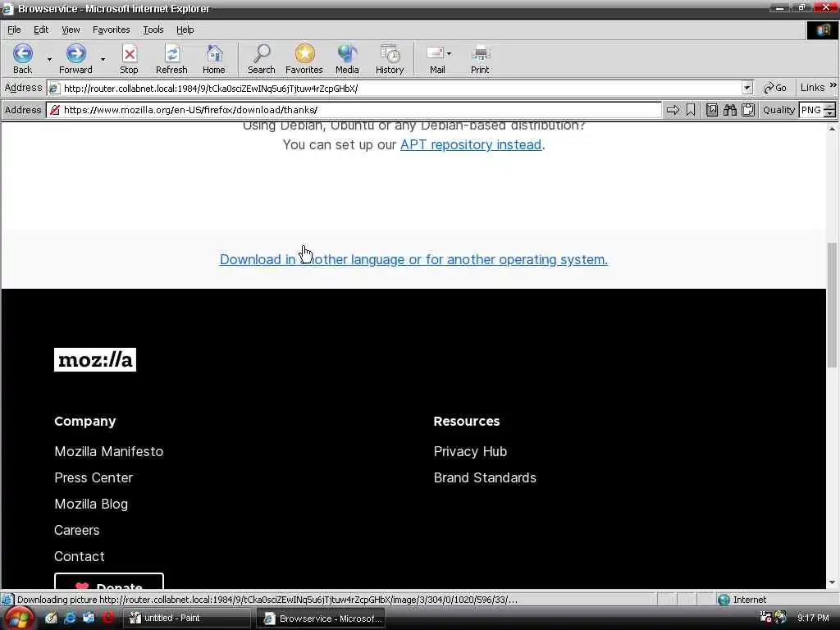The height and width of the screenshot is (630, 840).
Task: Open the Media pane
Action: tap(347, 58)
